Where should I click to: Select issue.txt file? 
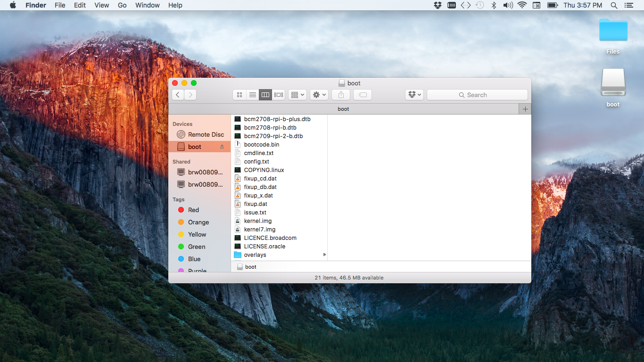pos(280,213)
